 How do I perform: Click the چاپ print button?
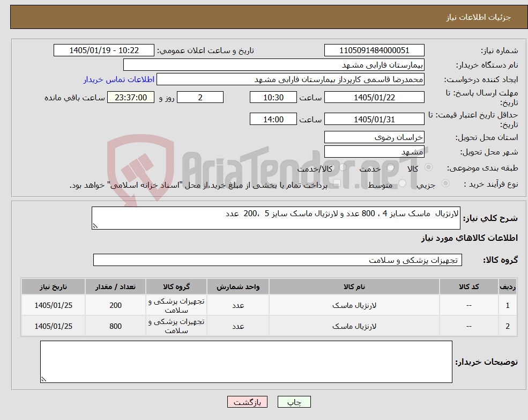(x=294, y=402)
